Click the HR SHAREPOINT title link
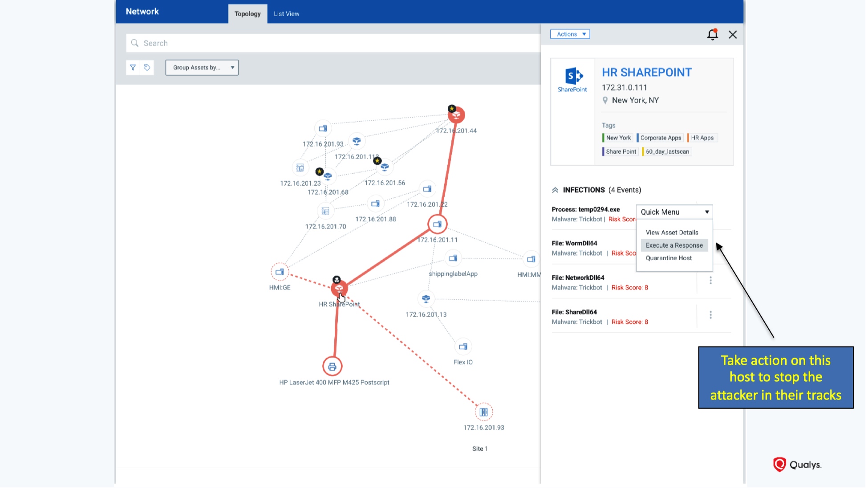This screenshot has width=868, height=490. (647, 73)
